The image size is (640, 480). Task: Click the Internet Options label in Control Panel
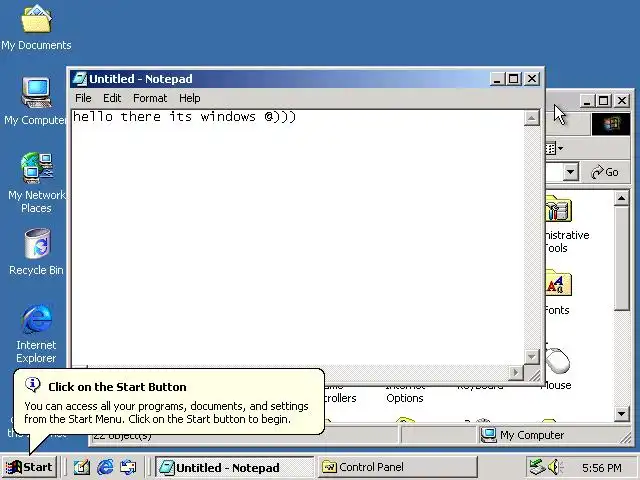(404, 393)
